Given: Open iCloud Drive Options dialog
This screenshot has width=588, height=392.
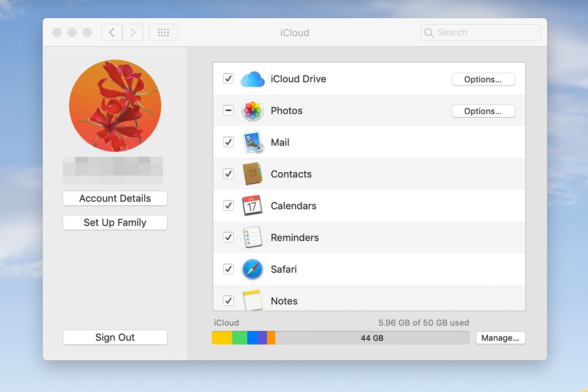Looking at the screenshot, I should click(483, 79).
